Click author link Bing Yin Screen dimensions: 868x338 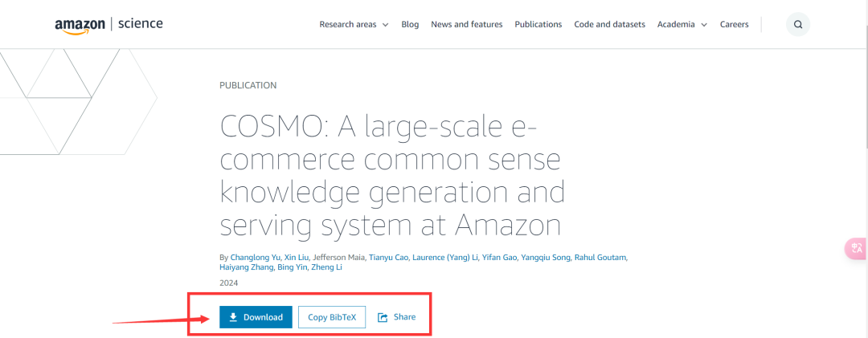(290, 267)
